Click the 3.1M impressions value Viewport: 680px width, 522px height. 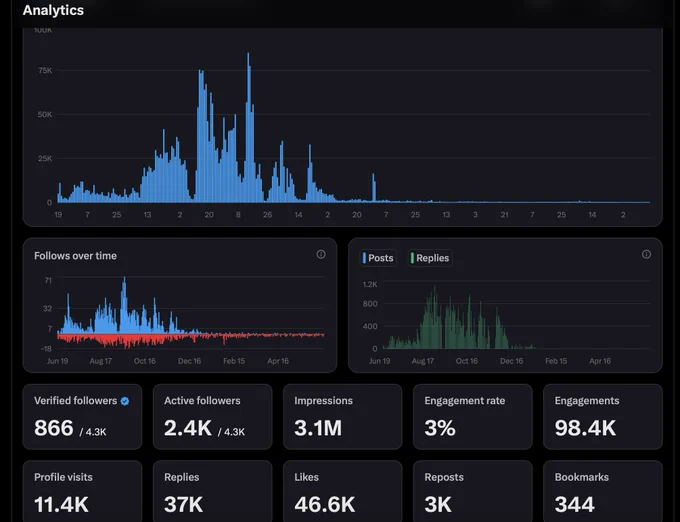[318, 428]
